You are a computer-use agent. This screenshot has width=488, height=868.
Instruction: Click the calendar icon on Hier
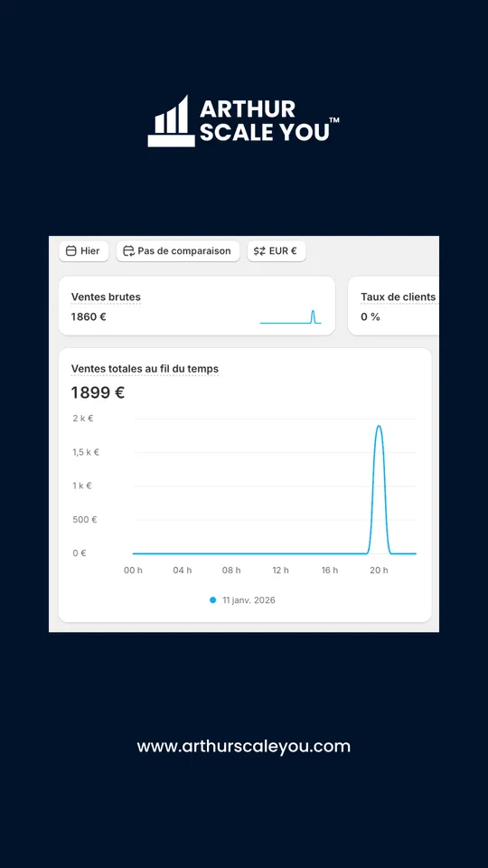(70, 250)
